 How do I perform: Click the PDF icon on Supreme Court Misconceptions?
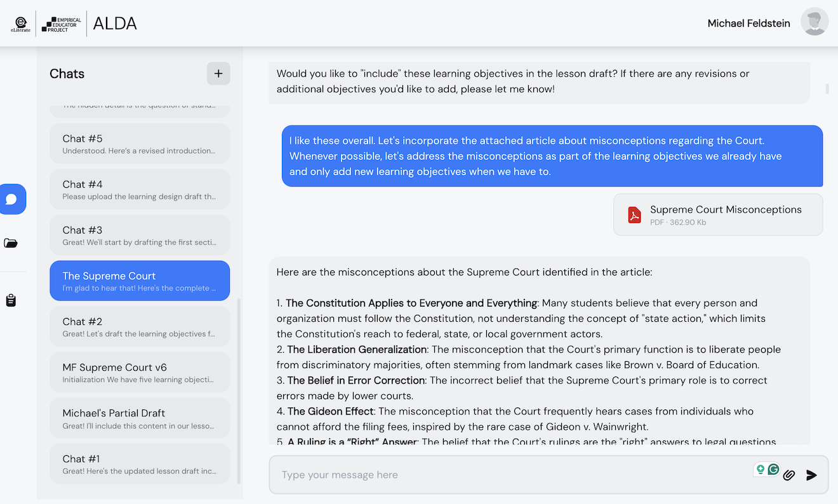634,215
